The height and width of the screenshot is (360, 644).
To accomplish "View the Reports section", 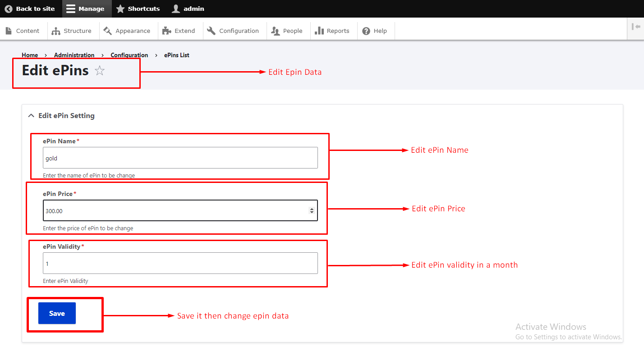I will (x=332, y=31).
